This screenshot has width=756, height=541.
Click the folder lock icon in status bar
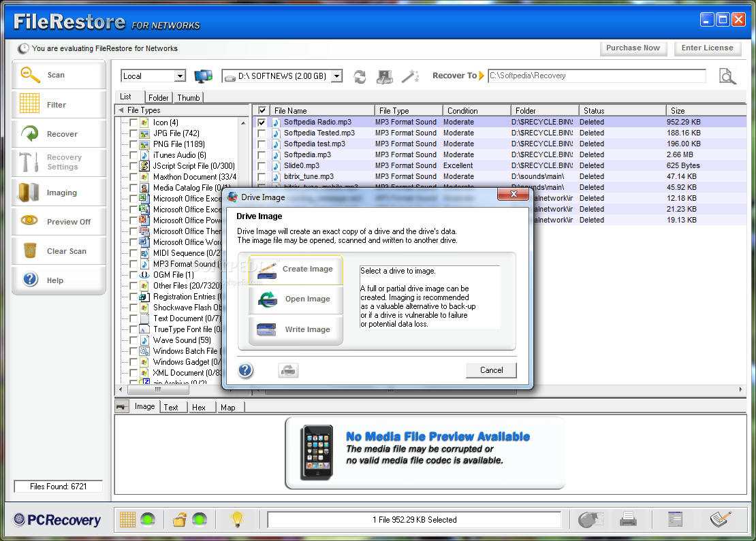click(180, 519)
